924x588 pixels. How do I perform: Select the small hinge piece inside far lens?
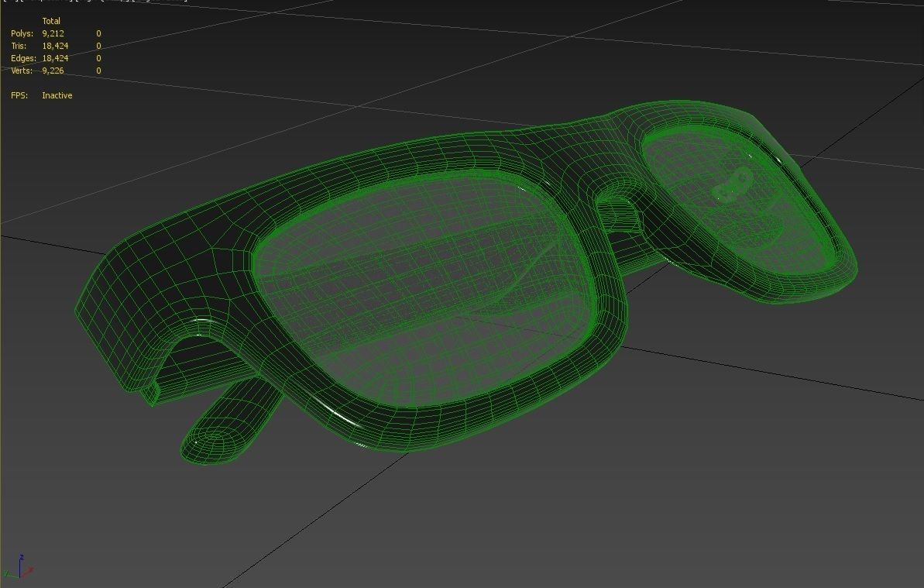tap(733, 184)
